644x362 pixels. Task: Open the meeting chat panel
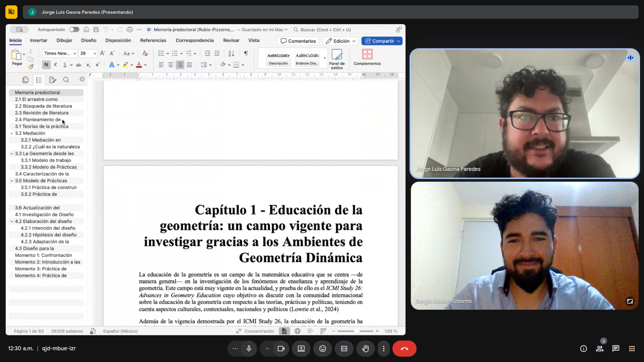[615, 348]
